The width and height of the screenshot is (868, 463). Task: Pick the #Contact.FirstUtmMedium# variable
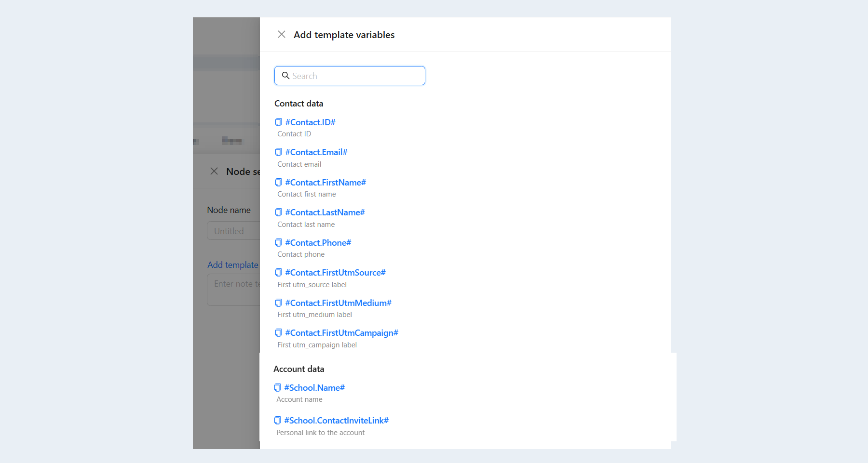[x=338, y=303]
